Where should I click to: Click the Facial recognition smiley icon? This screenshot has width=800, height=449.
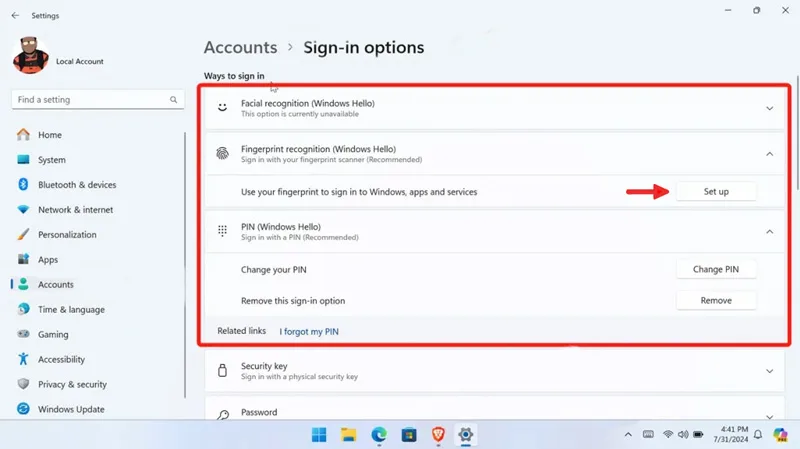click(x=222, y=107)
